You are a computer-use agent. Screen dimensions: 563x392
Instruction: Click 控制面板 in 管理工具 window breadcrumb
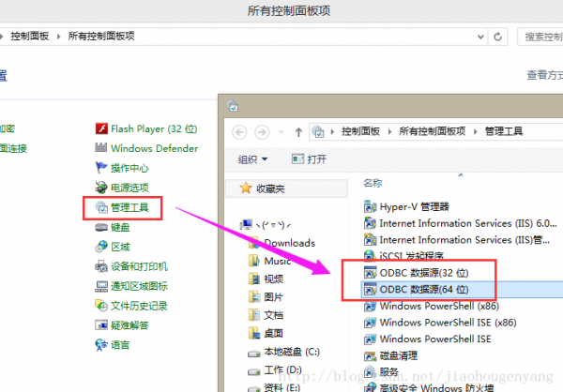pos(360,131)
